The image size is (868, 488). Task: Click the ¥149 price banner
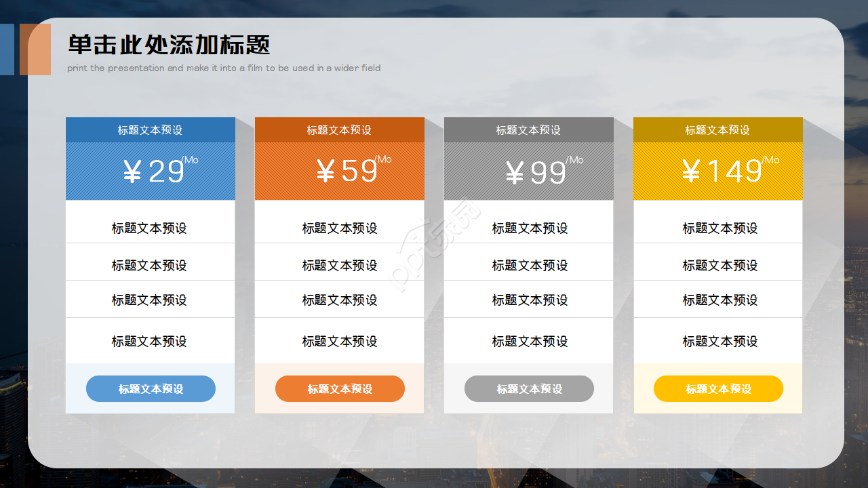point(717,169)
